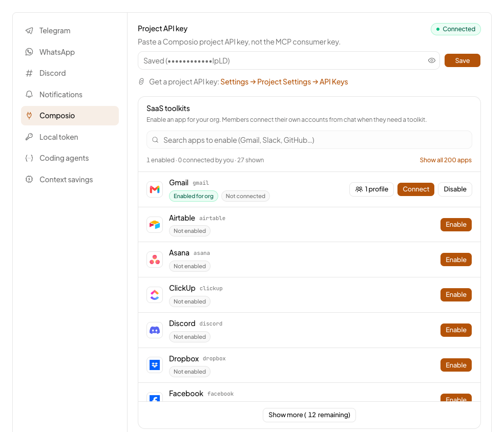This screenshot has height=432, width=504.
Task: Click the Telegram paper-plane icon
Action: click(29, 31)
